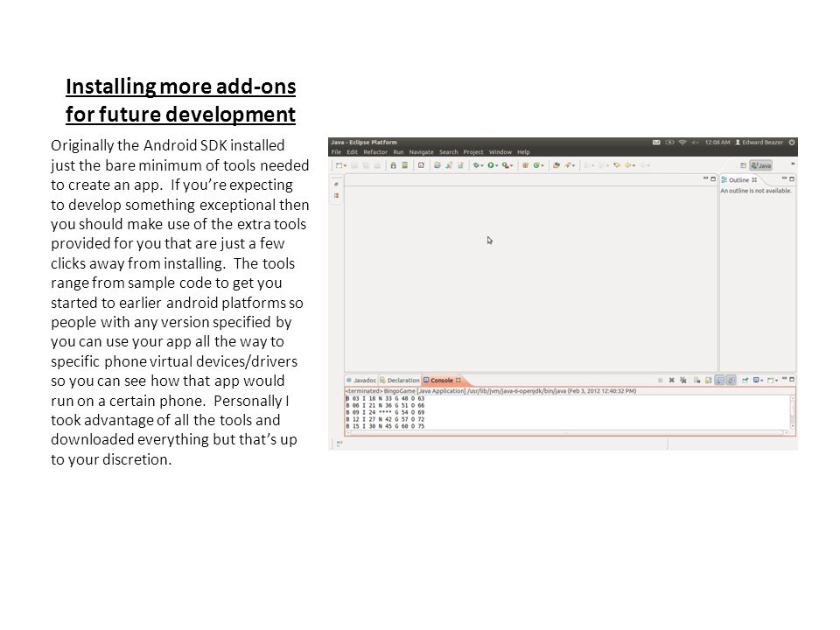Open the Search menu
The width and height of the screenshot is (840, 630).
coord(448,152)
